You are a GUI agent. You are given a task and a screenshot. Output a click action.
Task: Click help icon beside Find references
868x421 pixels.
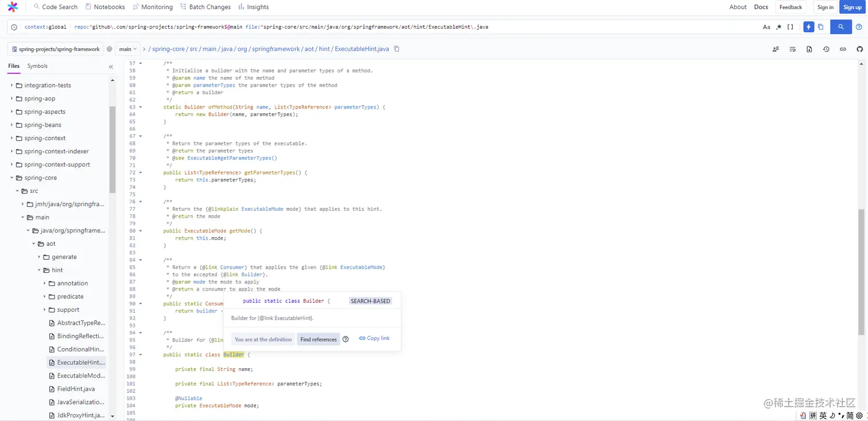346,339
